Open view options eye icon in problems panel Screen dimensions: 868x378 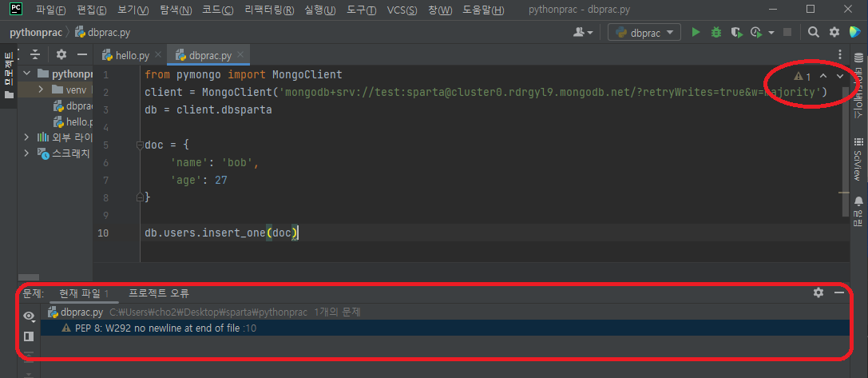coord(29,316)
